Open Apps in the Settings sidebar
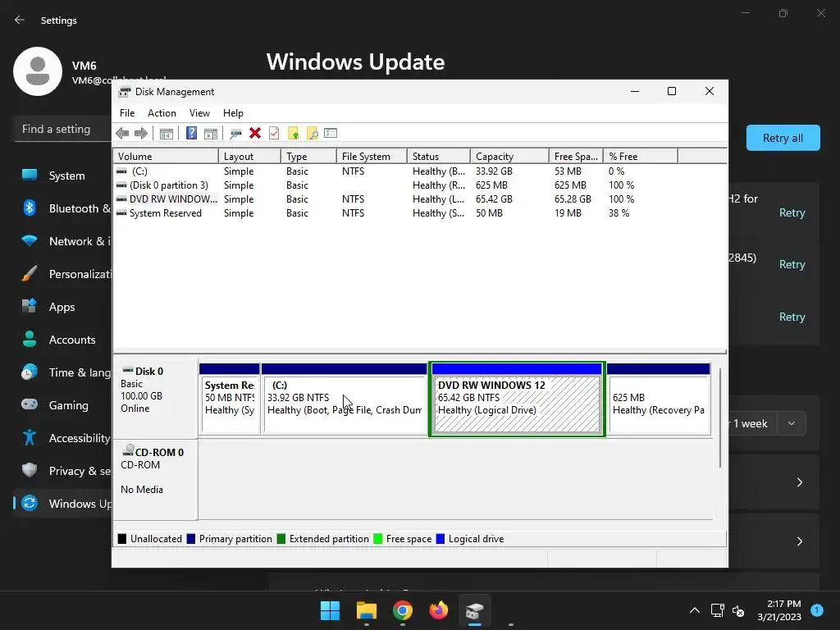 click(x=62, y=307)
